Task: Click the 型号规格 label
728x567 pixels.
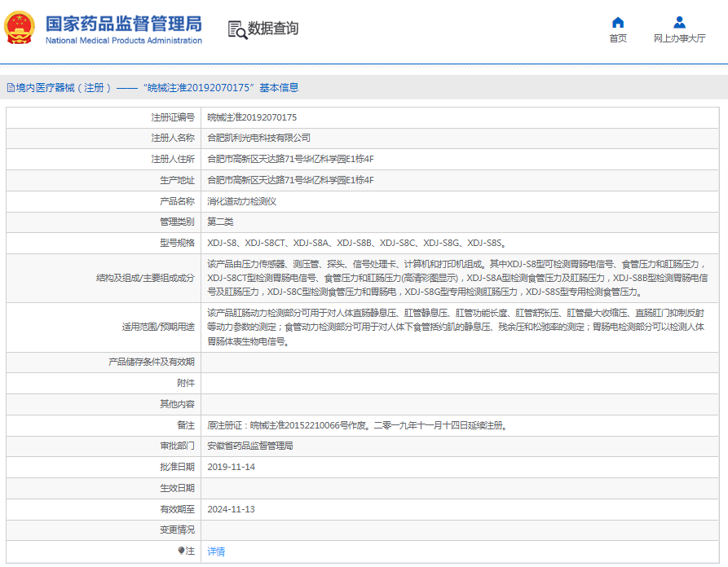Action: tap(178, 243)
